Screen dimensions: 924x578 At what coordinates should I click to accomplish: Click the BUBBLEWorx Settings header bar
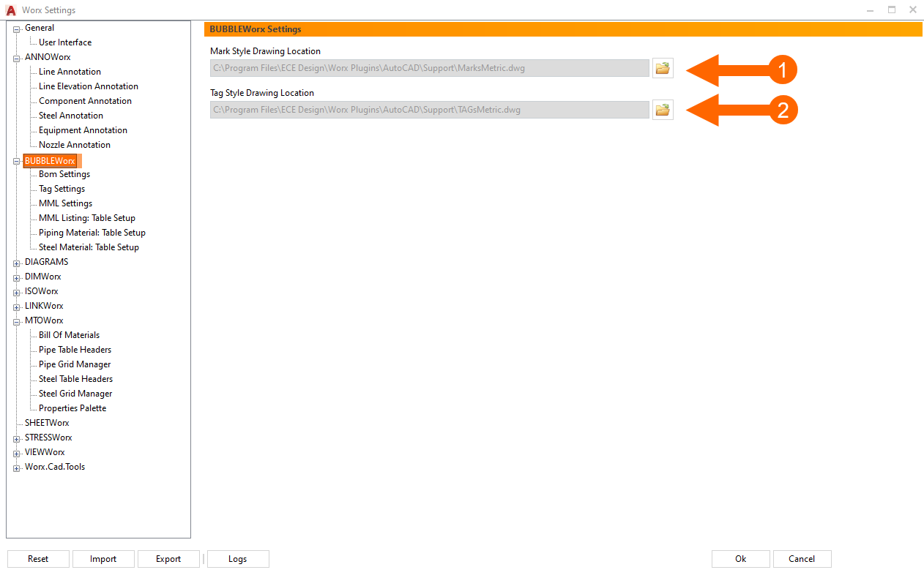(563, 29)
